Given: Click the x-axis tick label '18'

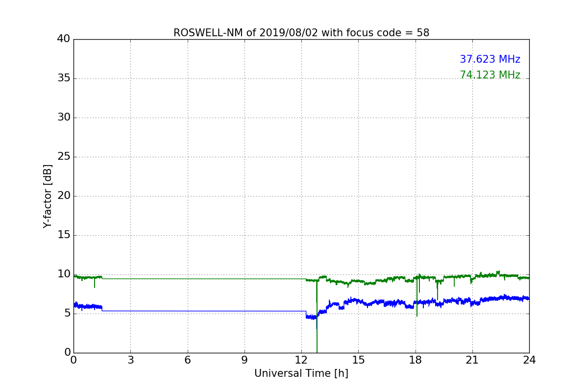Looking at the screenshot, I should tap(416, 360).
